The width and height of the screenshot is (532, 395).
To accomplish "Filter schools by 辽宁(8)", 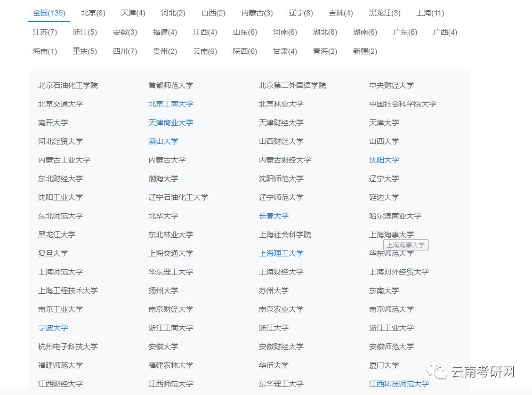I will pos(301,13).
